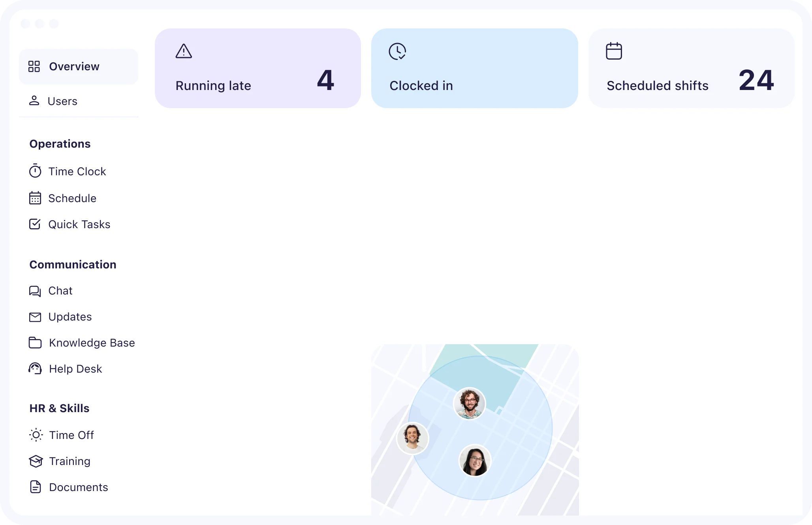Click the Quick Tasks checkmark icon

coord(35,224)
